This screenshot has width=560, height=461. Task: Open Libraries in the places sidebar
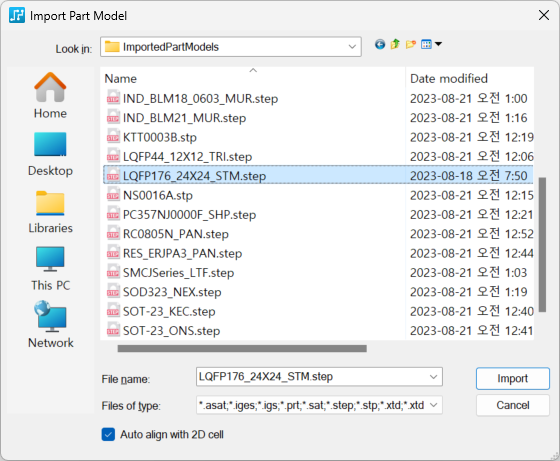pos(50,212)
